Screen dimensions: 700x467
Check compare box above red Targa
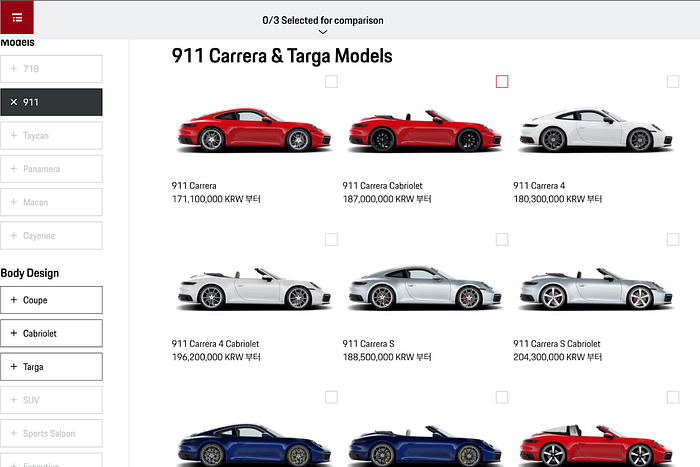(x=673, y=397)
